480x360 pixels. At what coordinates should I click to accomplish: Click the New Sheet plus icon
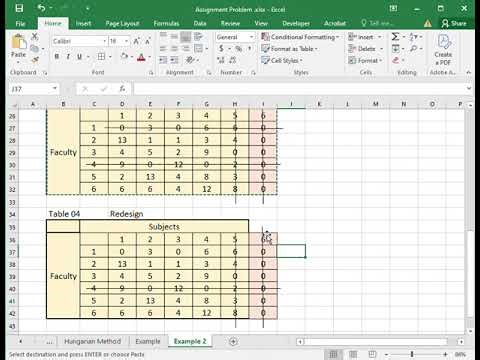pos(233,341)
